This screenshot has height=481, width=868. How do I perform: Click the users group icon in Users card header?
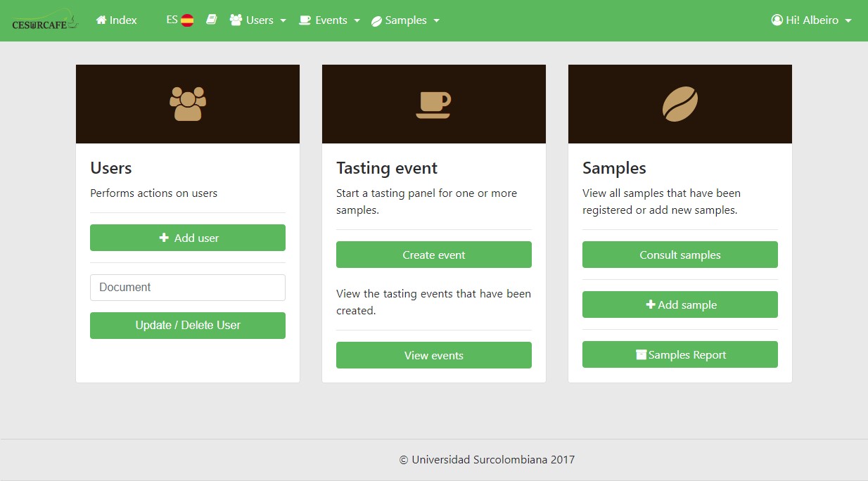coord(188,104)
